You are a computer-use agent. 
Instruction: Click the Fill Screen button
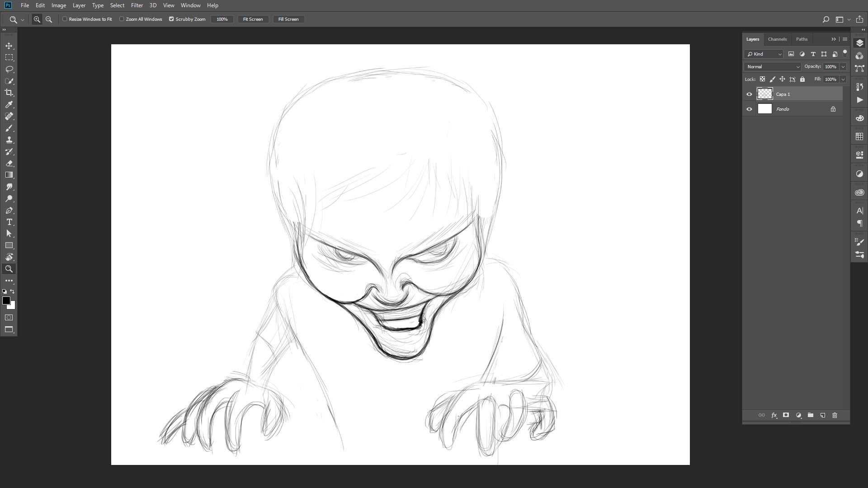coord(288,19)
